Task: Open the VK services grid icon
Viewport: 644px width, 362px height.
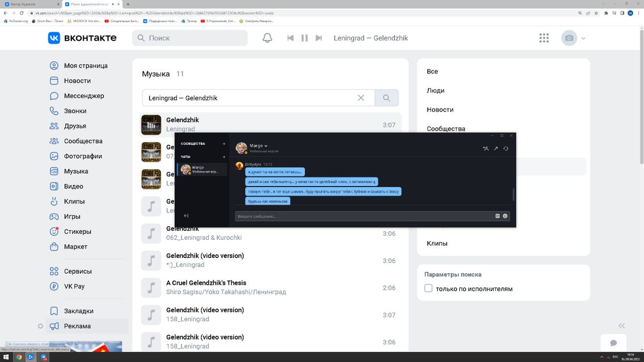Action: (544, 38)
